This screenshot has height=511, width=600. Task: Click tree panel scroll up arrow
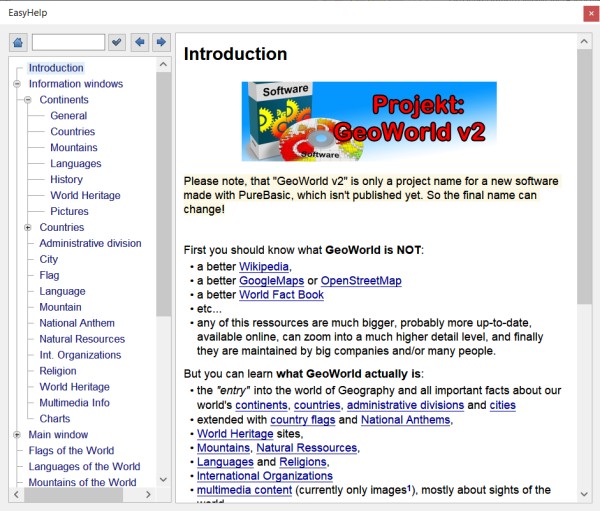(x=163, y=64)
